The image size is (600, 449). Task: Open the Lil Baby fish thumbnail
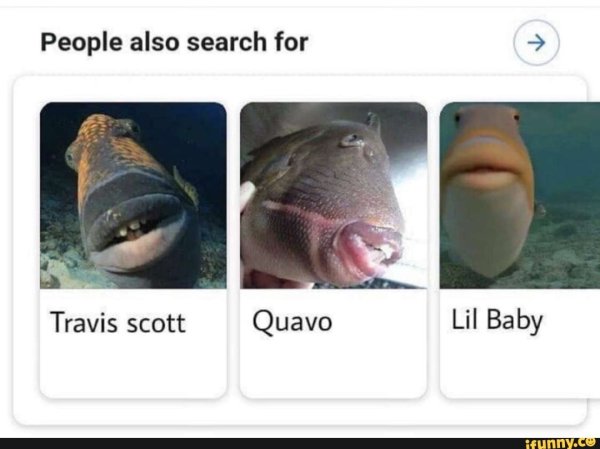520,195
